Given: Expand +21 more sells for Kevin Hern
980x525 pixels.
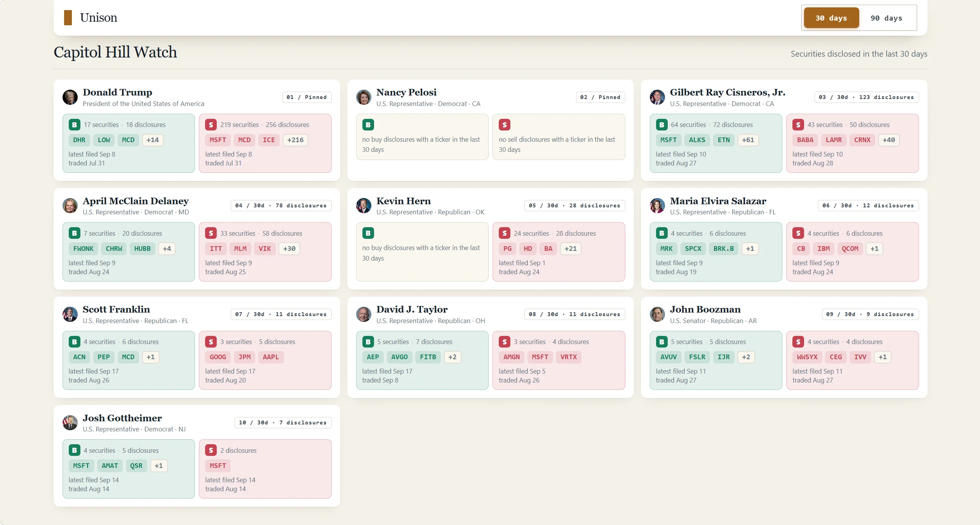Looking at the screenshot, I should (571, 249).
